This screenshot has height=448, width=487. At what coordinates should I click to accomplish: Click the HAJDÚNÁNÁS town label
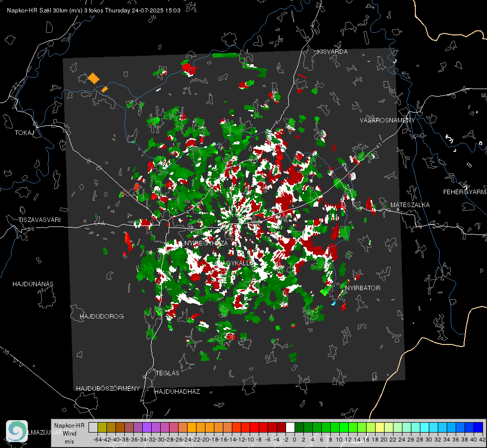pyautogui.click(x=33, y=284)
